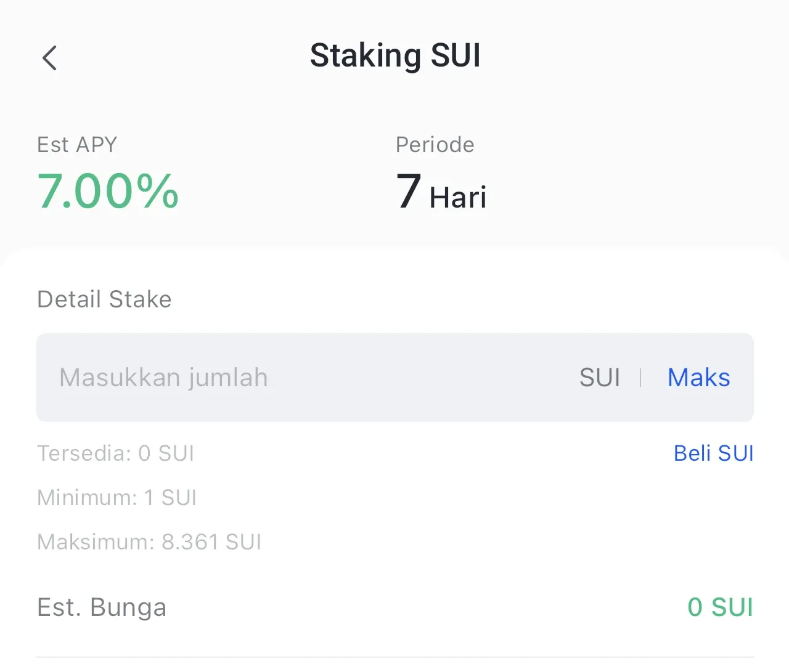Image resolution: width=789 pixels, height=672 pixels.
Task: Tap the Minimum: 1 SUI requirement text
Action: pyautogui.click(x=117, y=498)
